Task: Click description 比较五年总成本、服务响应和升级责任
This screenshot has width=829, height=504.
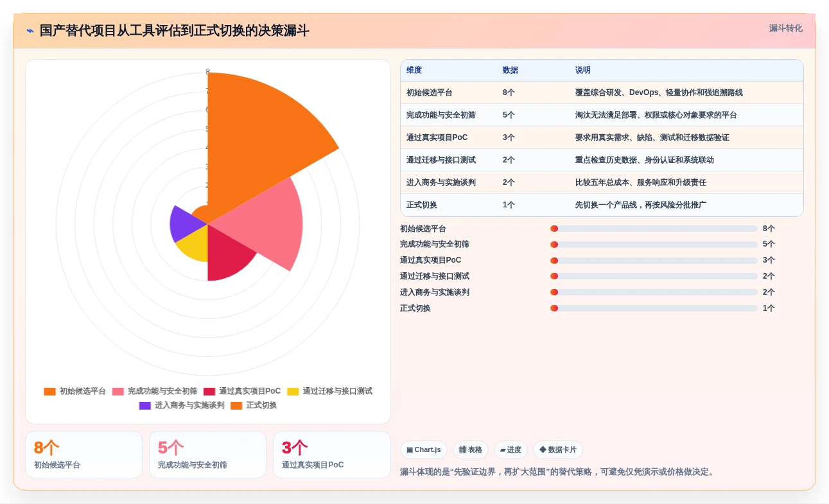Action: click(641, 182)
